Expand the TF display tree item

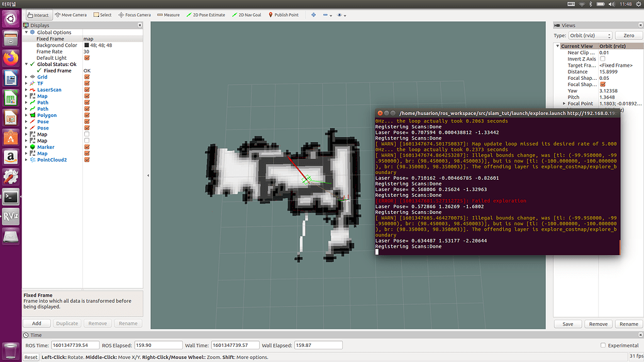click(x=26, y=84)
